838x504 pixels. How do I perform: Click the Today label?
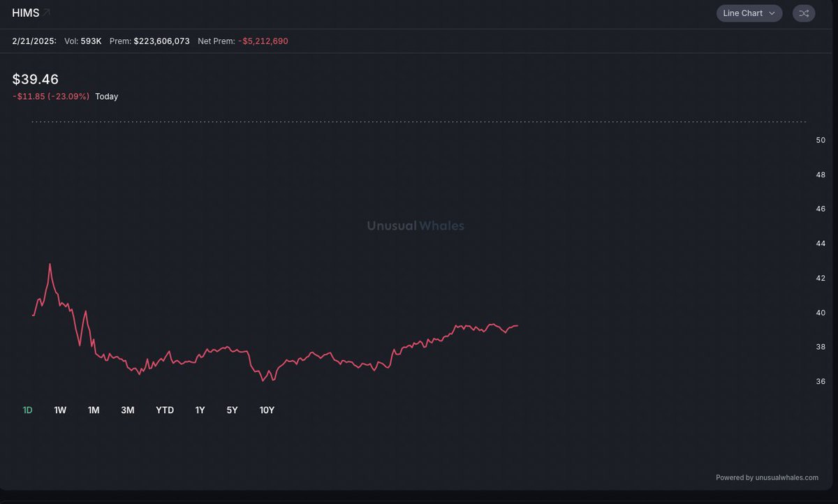107,96
